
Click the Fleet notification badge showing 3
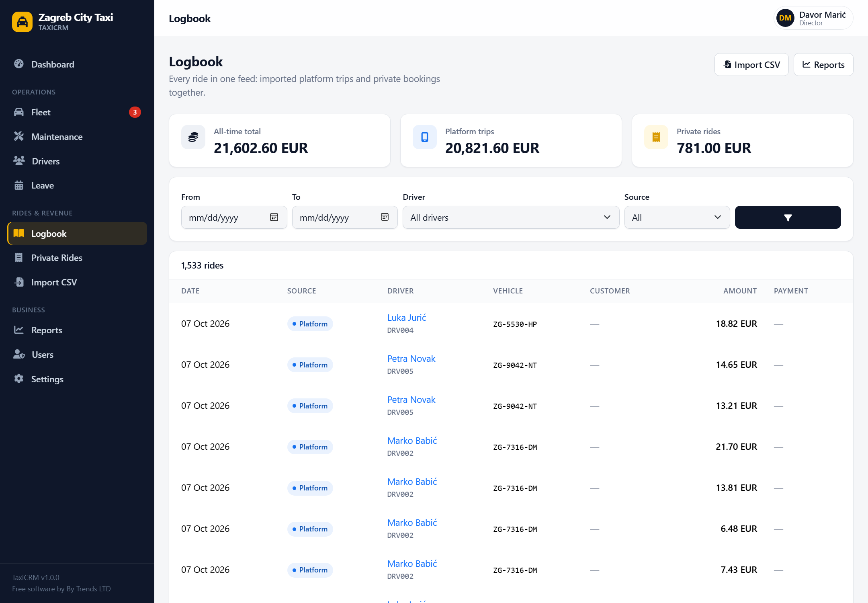click(135, 112)
